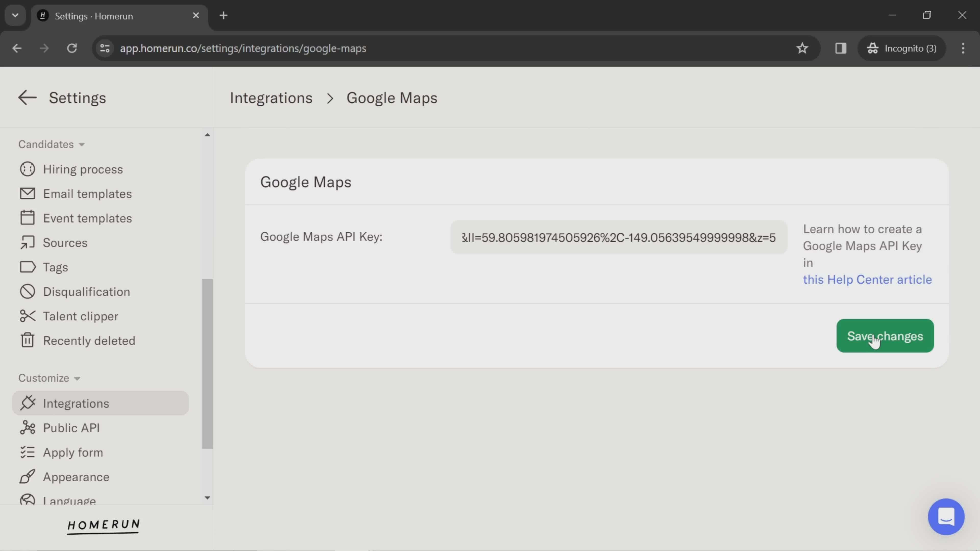Click the Google Maps API Key label

pyautogui.click(x=321, y=237)
